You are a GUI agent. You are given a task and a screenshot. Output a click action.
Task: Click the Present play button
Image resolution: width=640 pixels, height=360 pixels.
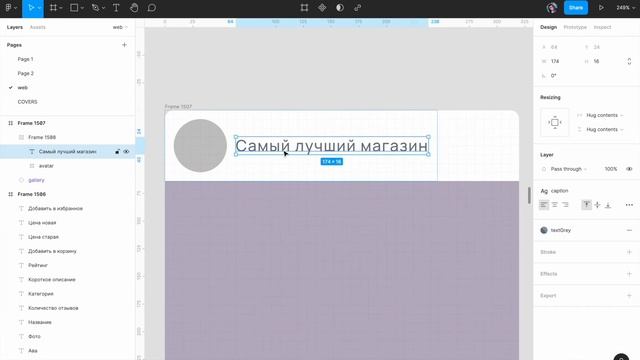tap(601, 8)
